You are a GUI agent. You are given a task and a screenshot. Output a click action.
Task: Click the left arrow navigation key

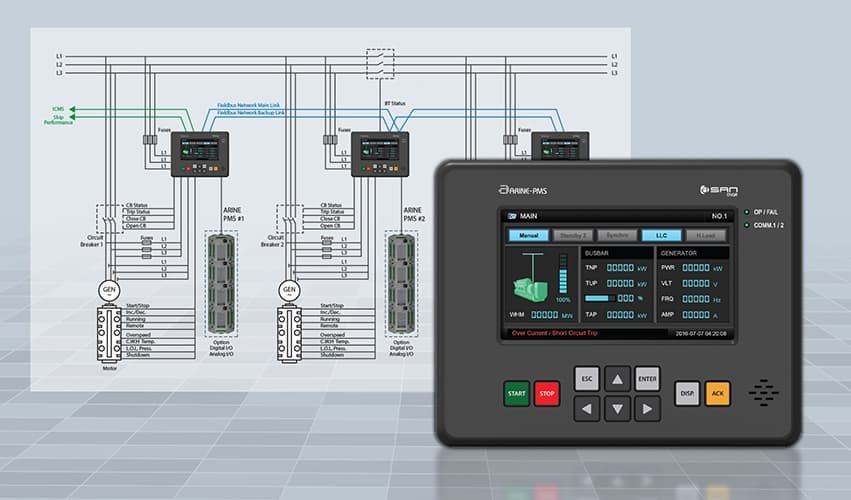click(587, 409)
